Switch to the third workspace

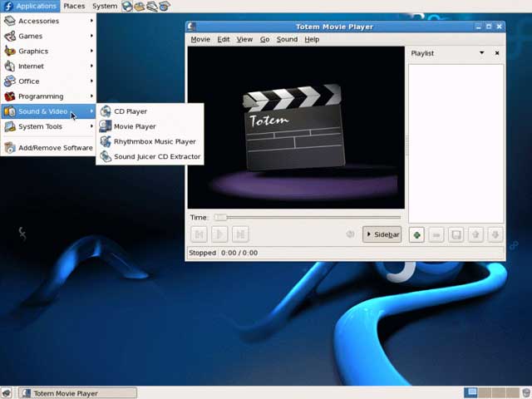[497, 393]
